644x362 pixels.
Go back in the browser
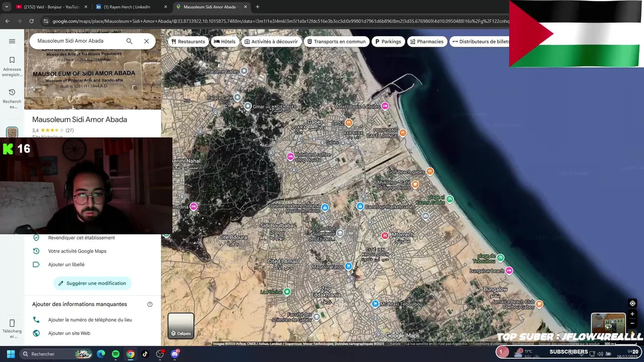(7, 21)
